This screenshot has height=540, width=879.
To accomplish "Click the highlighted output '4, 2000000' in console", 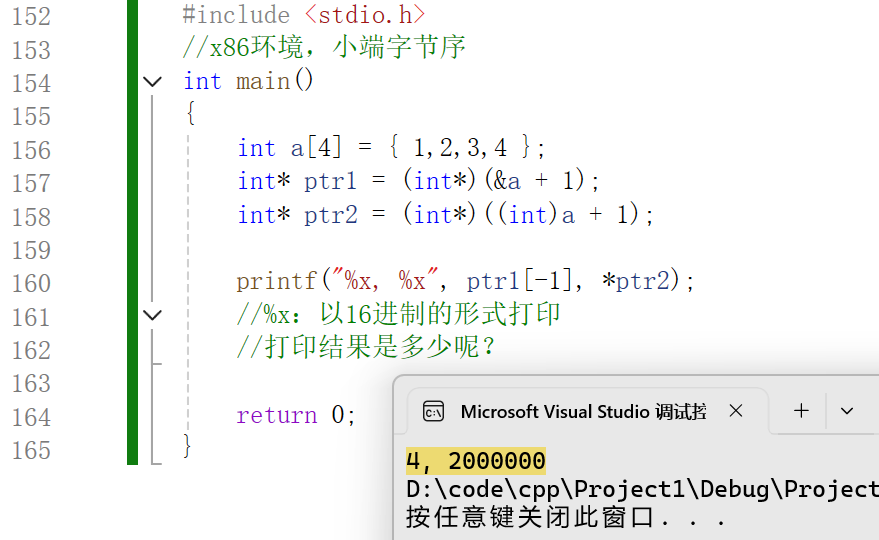I will tap(475, 461).
